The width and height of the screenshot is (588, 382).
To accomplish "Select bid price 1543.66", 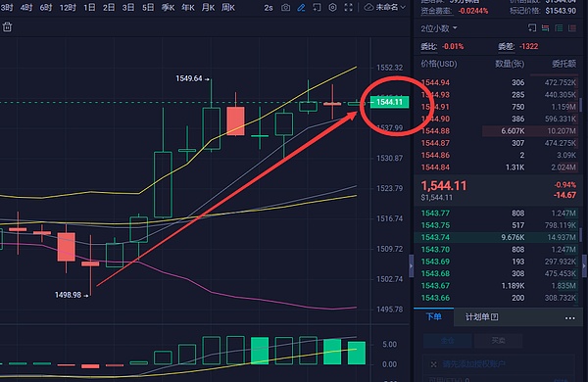I will tap(435, 298).
